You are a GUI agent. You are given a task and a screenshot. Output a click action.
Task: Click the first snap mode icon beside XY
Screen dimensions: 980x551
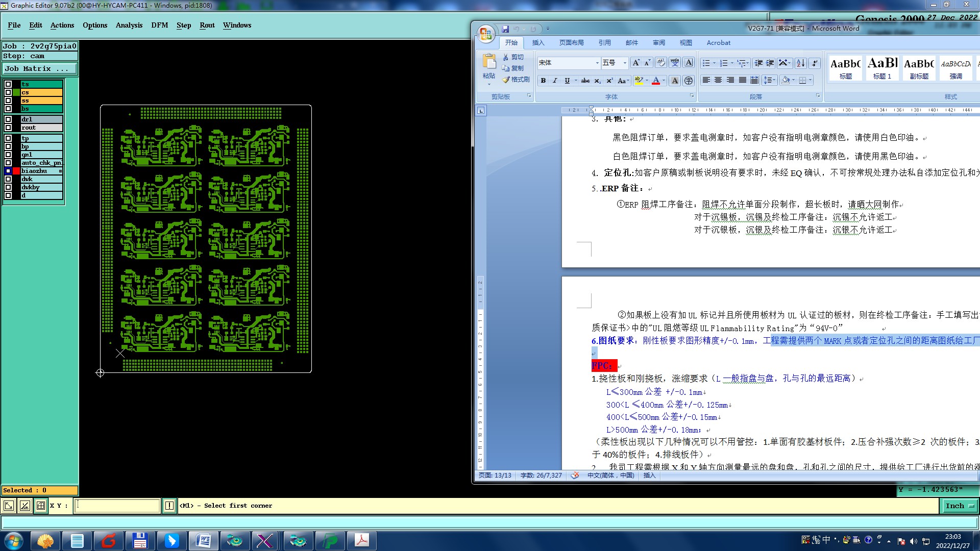(x=9, y=506)
